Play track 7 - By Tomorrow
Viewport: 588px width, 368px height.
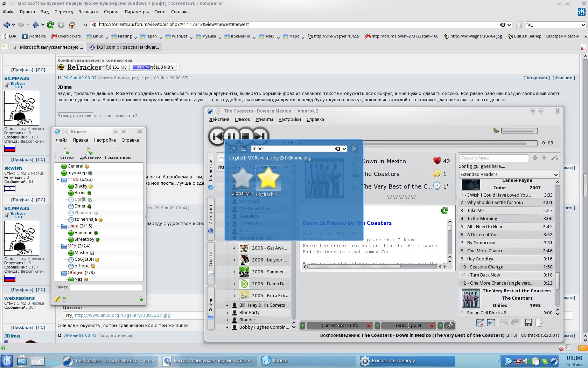pyautogui.click(x=506, y=243)
